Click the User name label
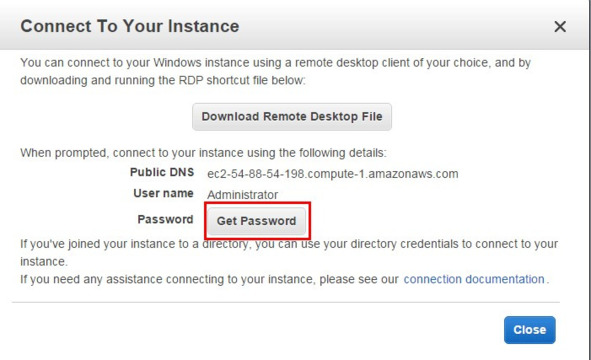Screen dimensions: 591x360 (x=163, y=193)
